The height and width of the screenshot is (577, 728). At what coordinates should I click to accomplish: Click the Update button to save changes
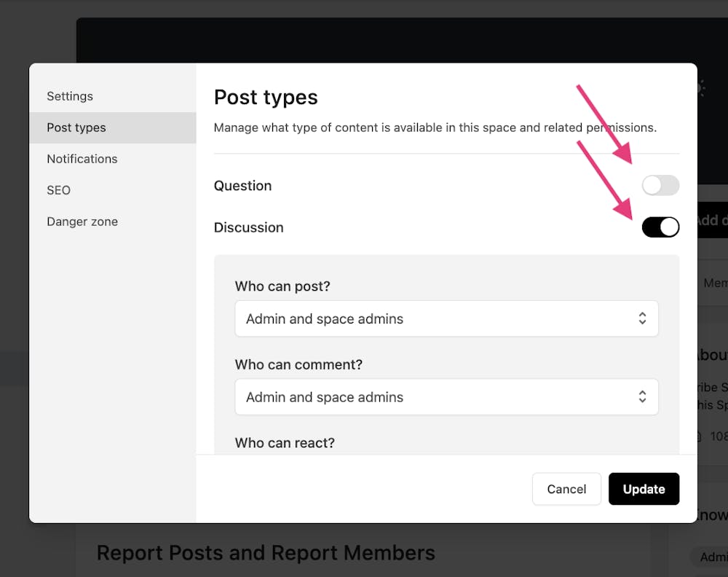point(644,489)
